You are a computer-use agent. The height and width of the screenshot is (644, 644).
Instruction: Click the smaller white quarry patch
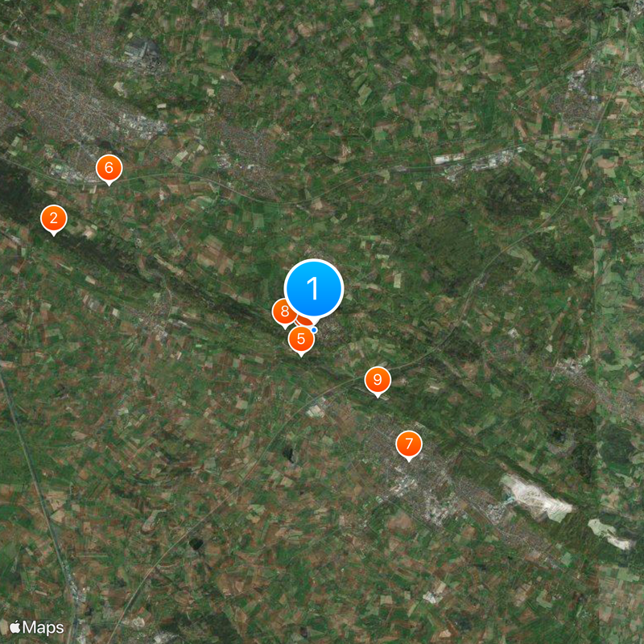tap(611, 535)
